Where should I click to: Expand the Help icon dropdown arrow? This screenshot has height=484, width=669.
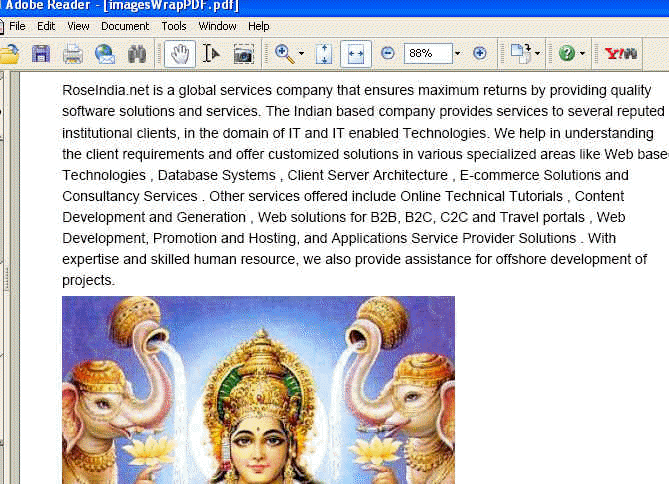coord(582,54)
